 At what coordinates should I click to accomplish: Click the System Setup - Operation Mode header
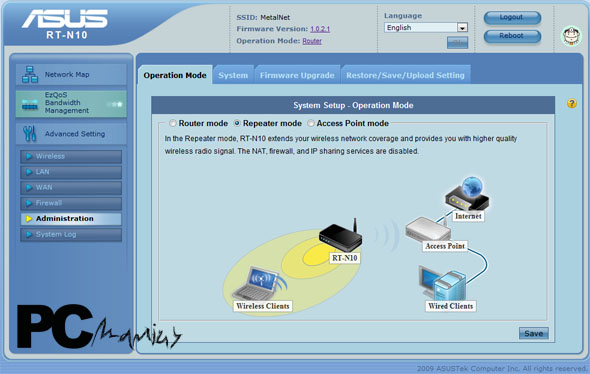point(353,105)
